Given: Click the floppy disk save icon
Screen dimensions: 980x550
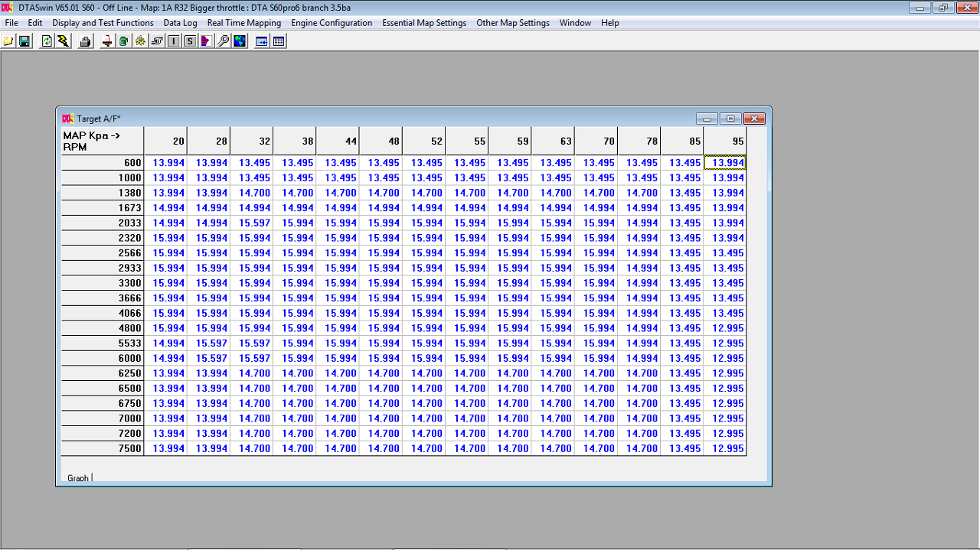Looking at the screenshot, I should click(x=24, y=41).
